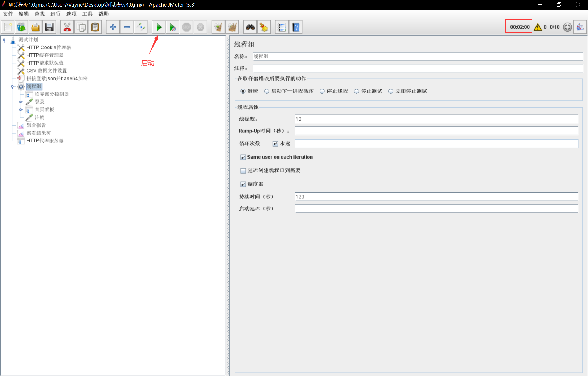Expand the 登录 tree node
This screenshot has width=588, height=376.
[21, 102]
